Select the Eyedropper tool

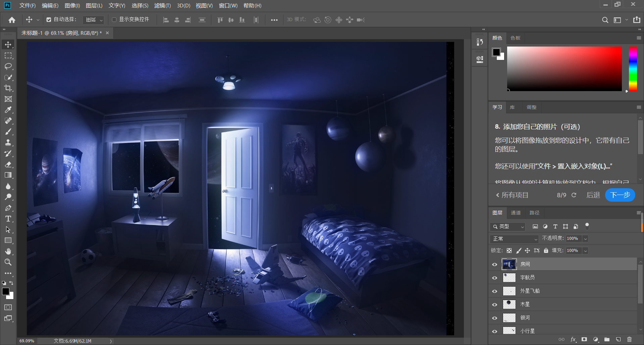tap(8, 110)
